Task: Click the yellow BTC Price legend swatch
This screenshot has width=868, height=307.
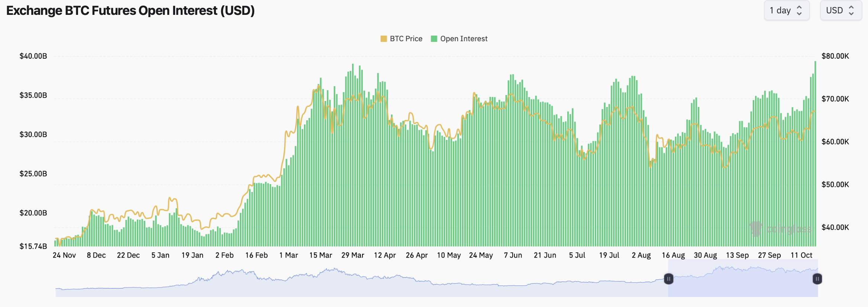Action: pos(384,39)
